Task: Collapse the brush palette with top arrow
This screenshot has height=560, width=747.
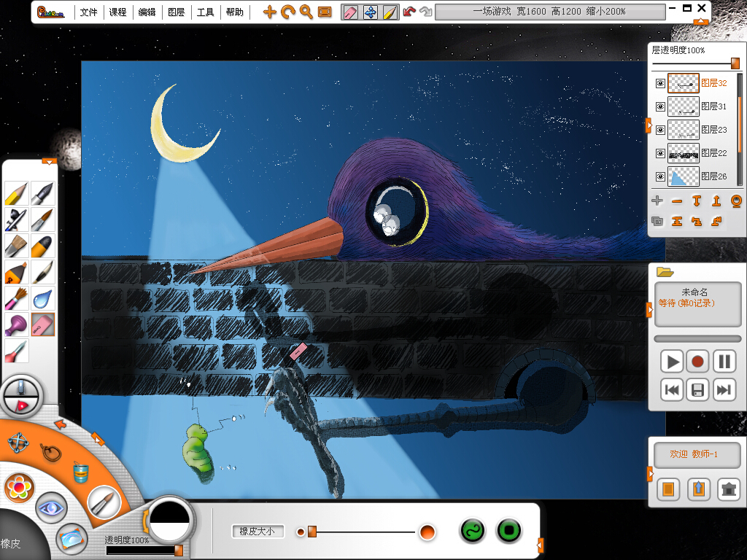Action: 49,161
